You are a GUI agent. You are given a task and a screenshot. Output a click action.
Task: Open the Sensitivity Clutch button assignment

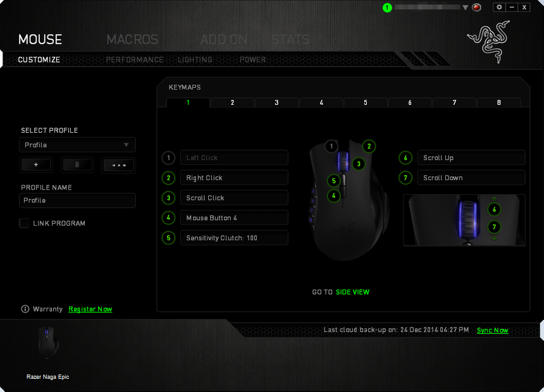[x=233, y=238]
